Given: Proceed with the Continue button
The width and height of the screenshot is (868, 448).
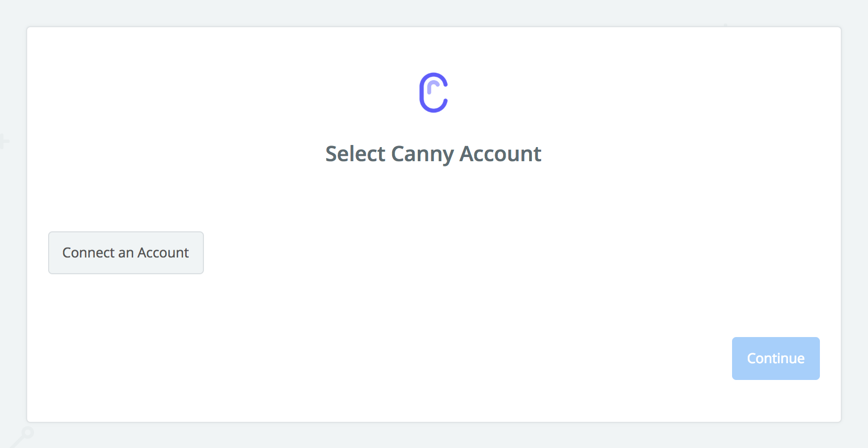Looking at the screenshot, I should 775,359.
